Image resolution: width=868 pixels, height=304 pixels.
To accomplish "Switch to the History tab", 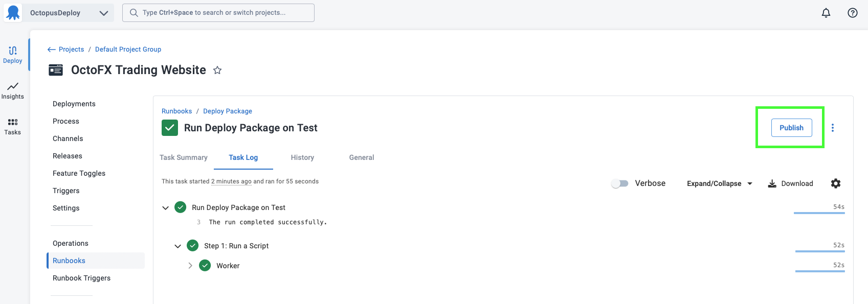I will (302, 157).
